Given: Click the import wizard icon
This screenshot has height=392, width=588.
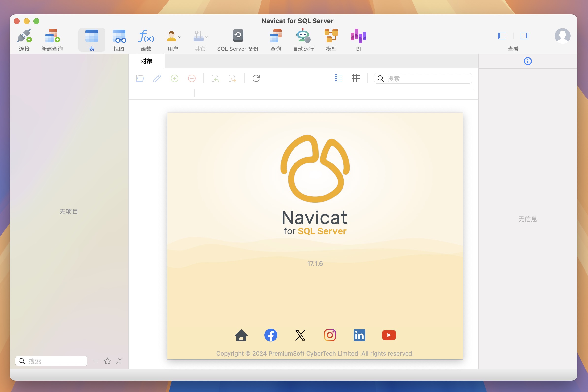Looking at the screenshot, I should pos(215,78).
